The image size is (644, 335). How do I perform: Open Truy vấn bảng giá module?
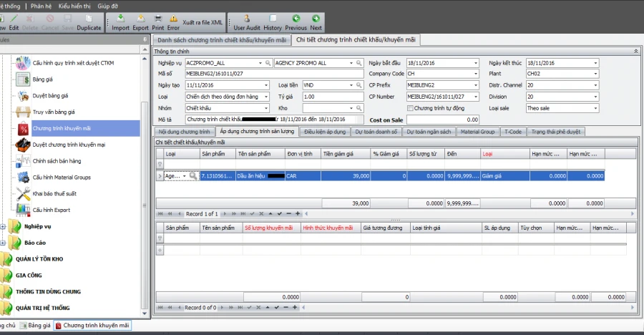pos(54,112)
